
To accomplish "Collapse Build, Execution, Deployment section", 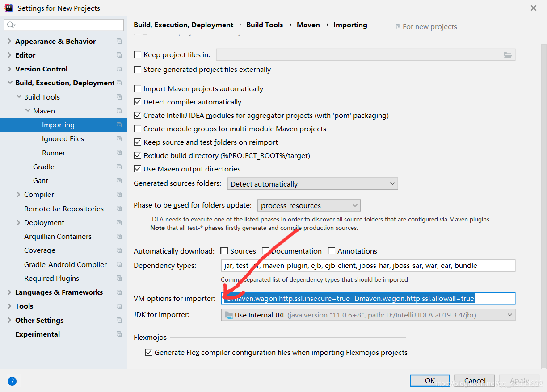I will click(9, 83).
